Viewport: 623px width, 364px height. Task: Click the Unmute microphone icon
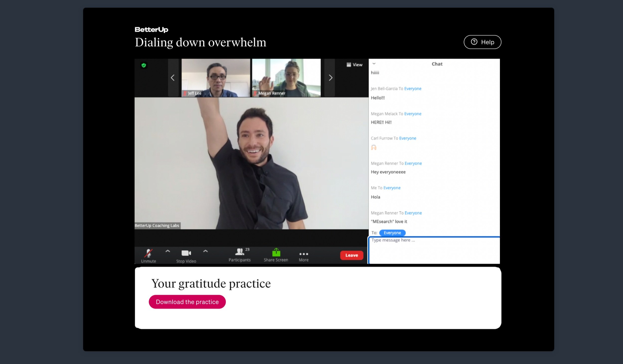coord(149,253)
